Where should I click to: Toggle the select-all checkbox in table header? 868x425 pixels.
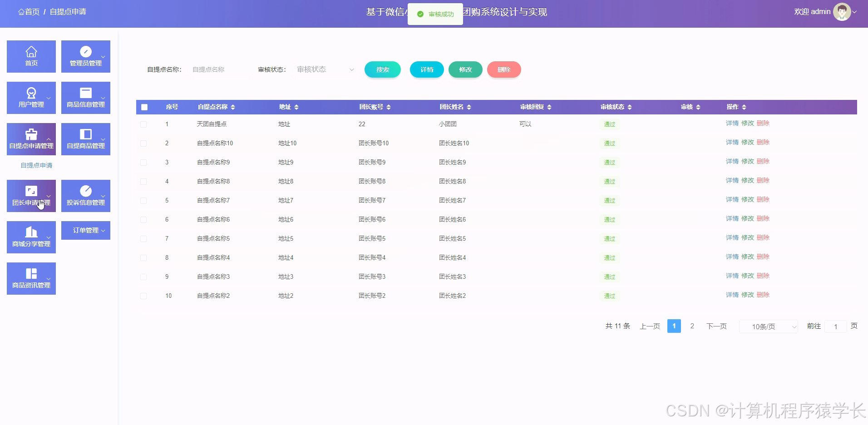(x=144, y=107)
